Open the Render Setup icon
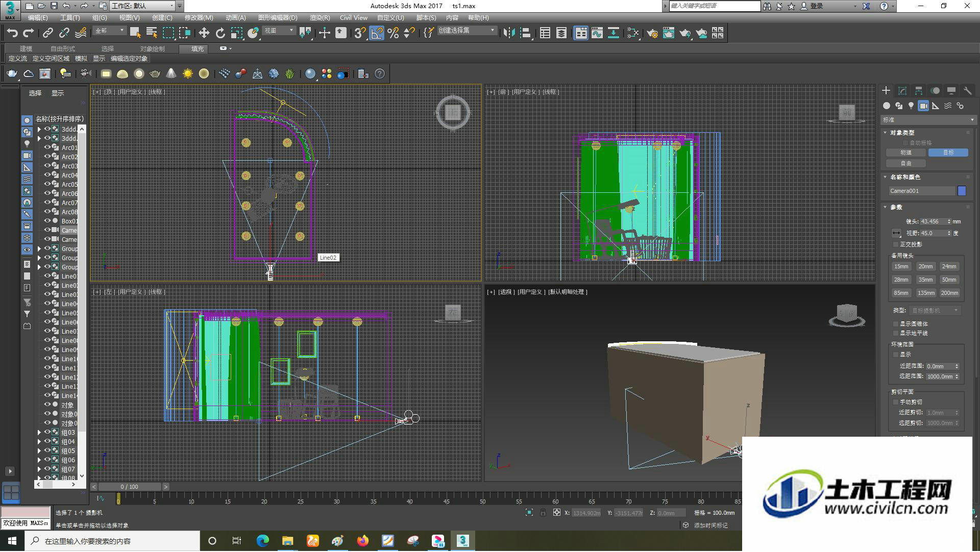The image size is (980, 552). tap(652, 33)
